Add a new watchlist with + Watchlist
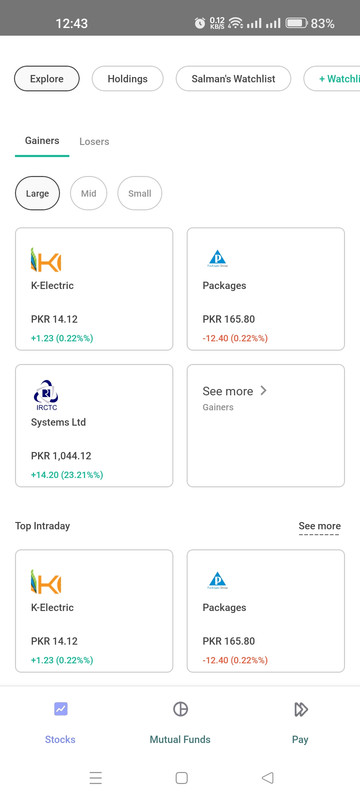Viewport: 360px width, 800px height. (x=332, y=79)
